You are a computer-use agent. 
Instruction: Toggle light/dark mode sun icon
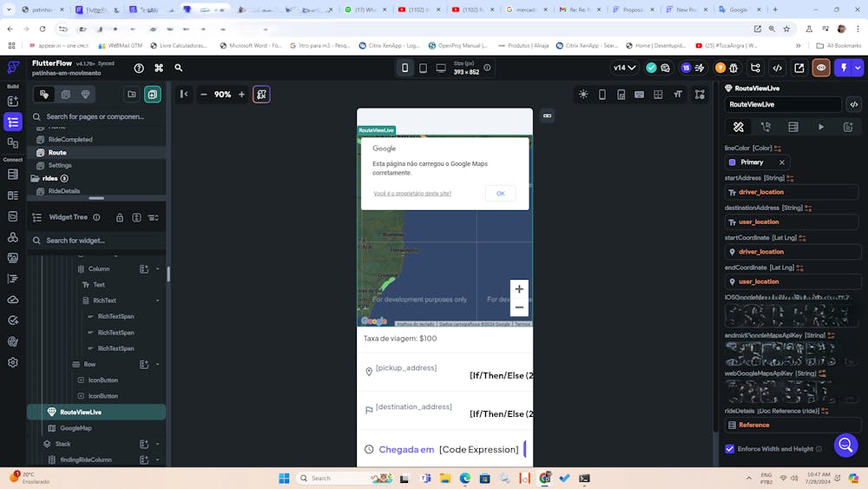click(583, 95)
